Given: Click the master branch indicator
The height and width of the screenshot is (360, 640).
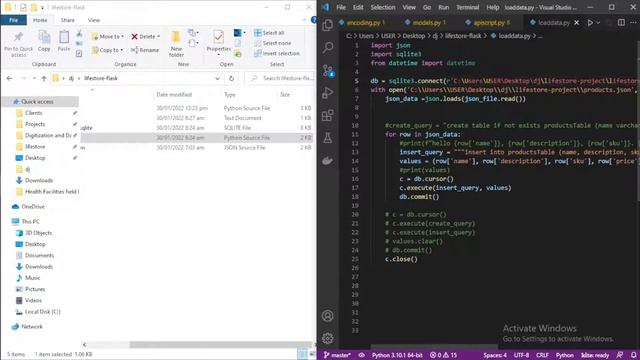Looking at the screenshot, I should point(337,355).
